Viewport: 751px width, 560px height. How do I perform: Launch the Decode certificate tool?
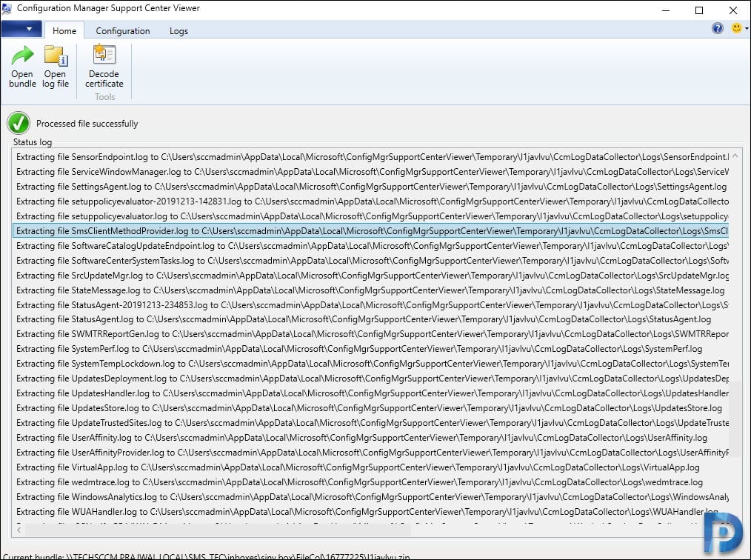coord(104,66)
